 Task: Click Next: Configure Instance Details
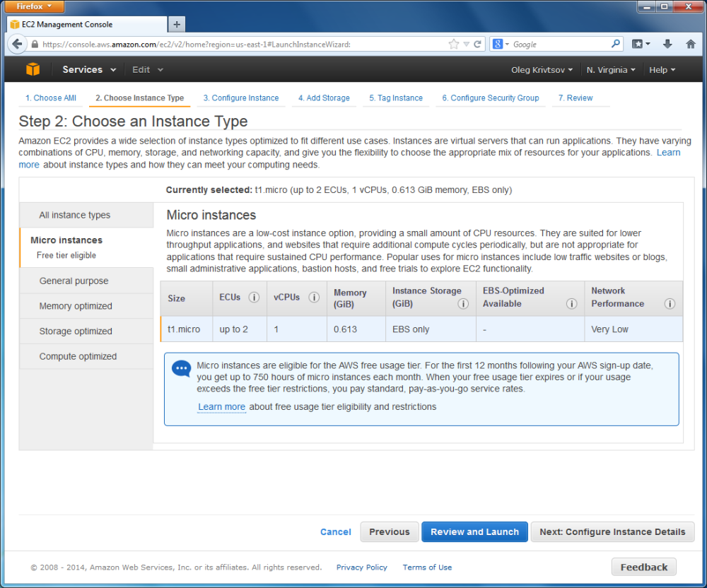coord(612,531)
